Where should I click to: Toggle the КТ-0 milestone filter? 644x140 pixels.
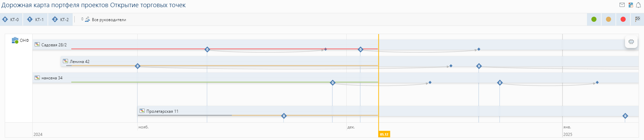point(11,20)
